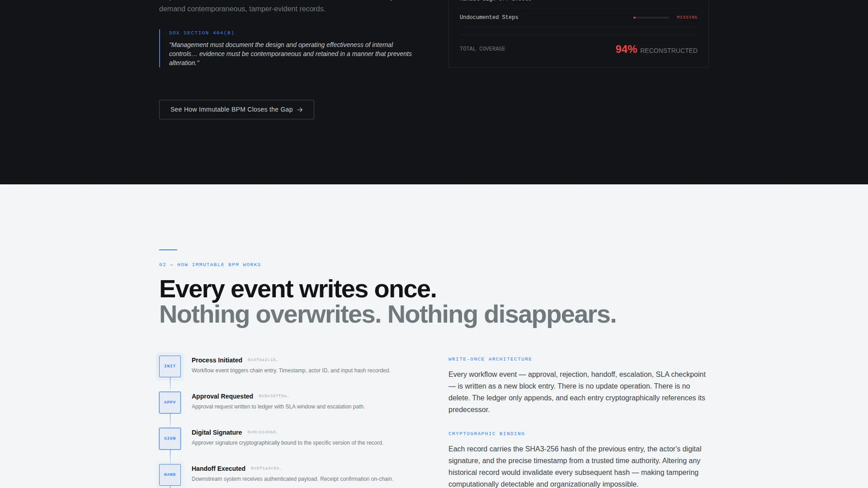
Task: Click the 'Undocumented Steps' row label
Action: click(x=489, y=17)
